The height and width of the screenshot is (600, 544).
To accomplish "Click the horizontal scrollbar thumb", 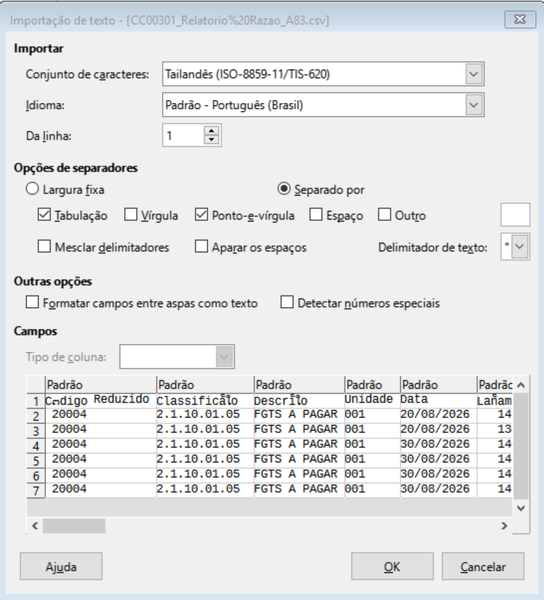I will point(74,525).
